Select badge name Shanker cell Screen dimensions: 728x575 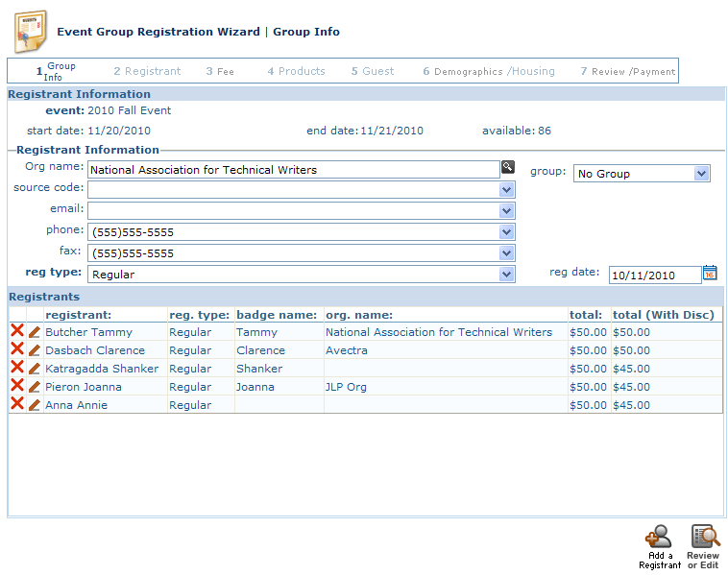point(259,369)
